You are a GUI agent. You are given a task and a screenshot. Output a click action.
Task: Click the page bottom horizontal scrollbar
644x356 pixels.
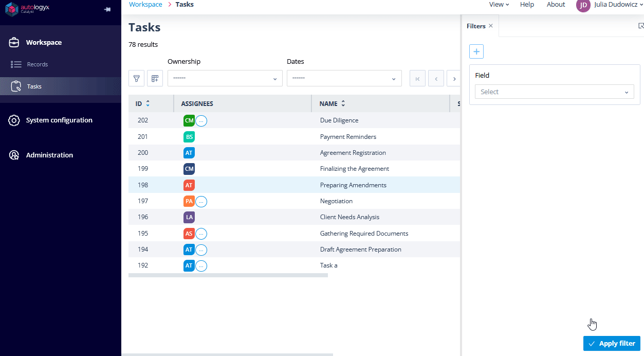point(227,354)
